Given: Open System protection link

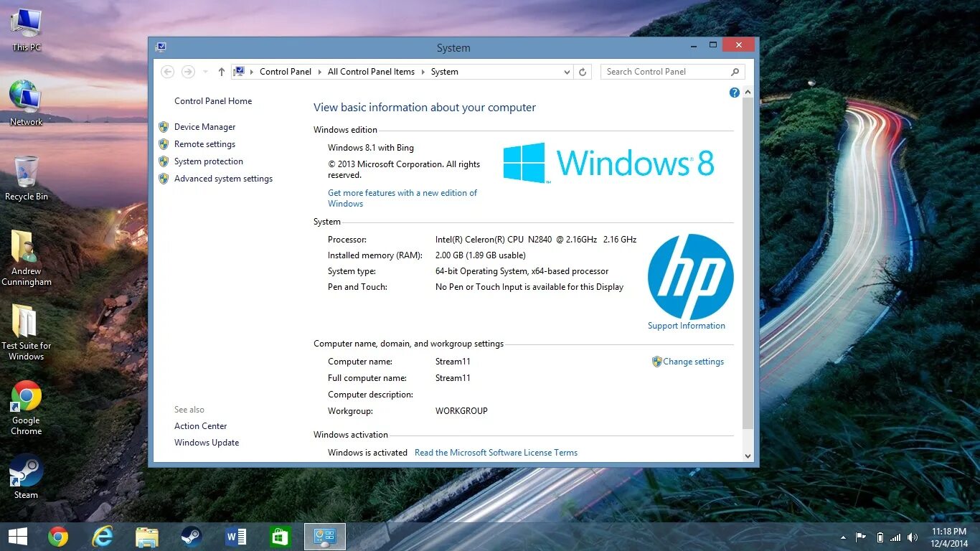Looking at the screenshot, I should (208, 161).
